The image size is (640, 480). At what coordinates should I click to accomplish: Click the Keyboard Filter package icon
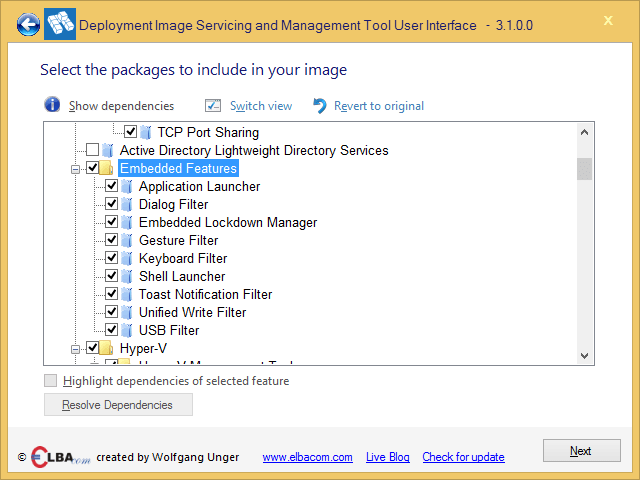127,258
